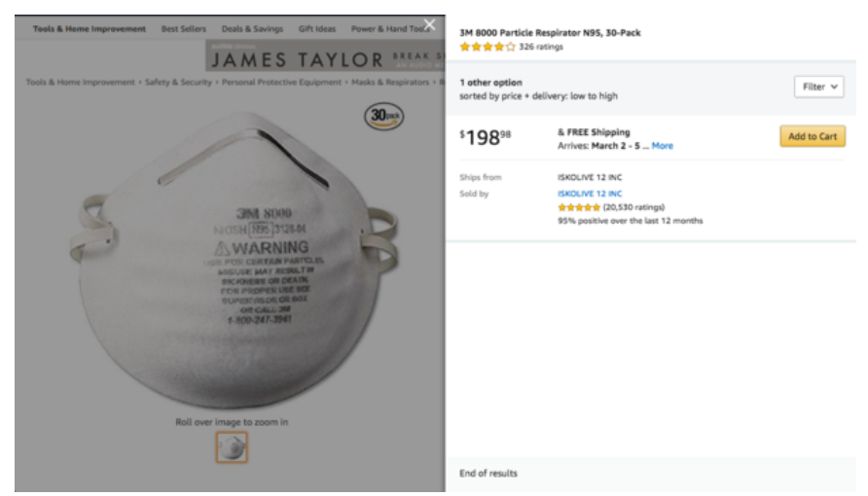Click the product star rating icons
Screen dimensions: 868x496
tap(488, 47)
